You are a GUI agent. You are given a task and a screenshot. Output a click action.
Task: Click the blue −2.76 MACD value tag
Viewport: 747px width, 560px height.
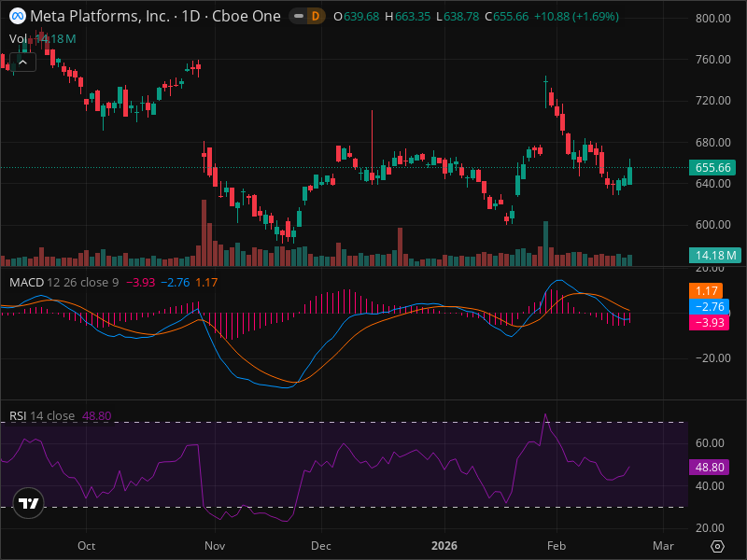pyautogui.click(x=709, y=307)
